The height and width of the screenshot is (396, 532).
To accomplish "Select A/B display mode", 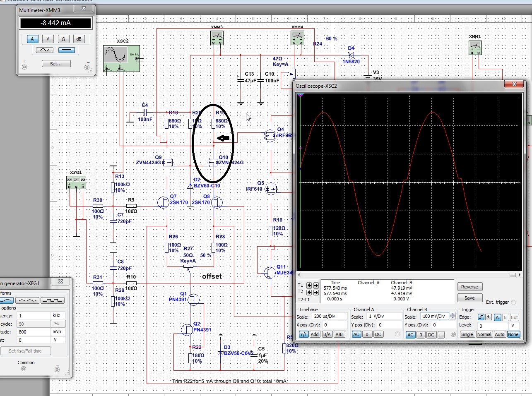I will click(x=339, y=334).
